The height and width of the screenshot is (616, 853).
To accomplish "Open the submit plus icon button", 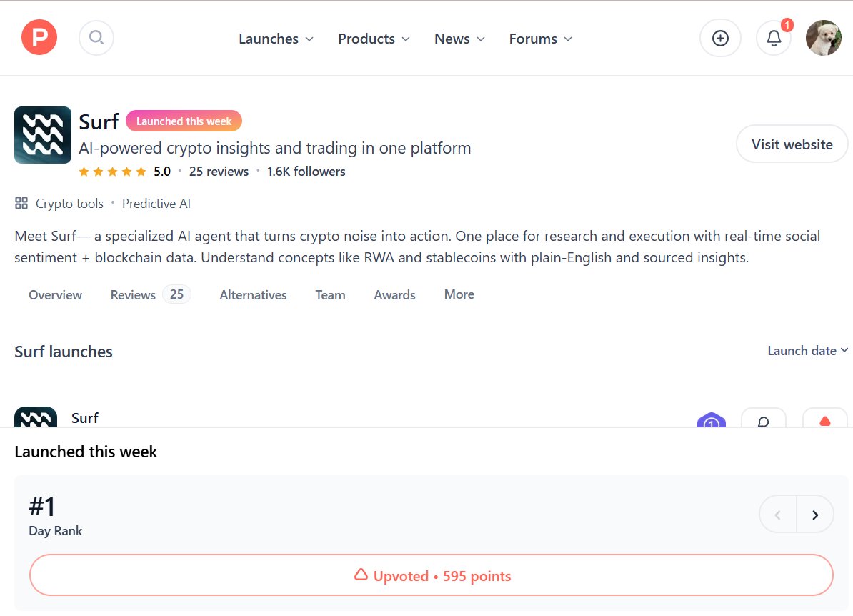I will [720, 38].
